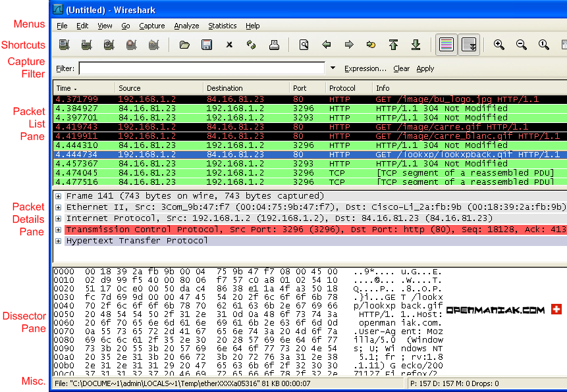Image resolution: width=567 pixels, height=392 pixels.
Task: Open capture options toolbar icon
Action: point(86,45)
